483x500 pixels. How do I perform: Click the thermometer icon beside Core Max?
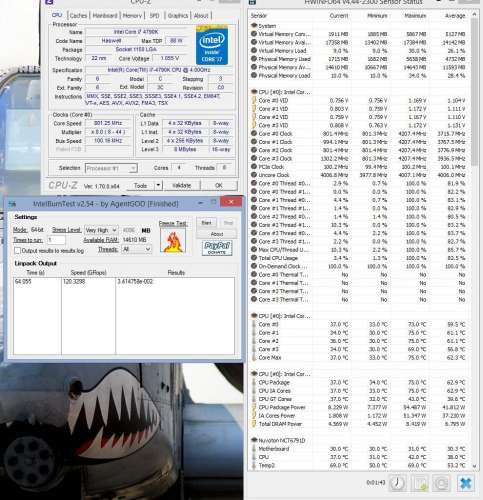pyautogui.click(x=254, y=357)
